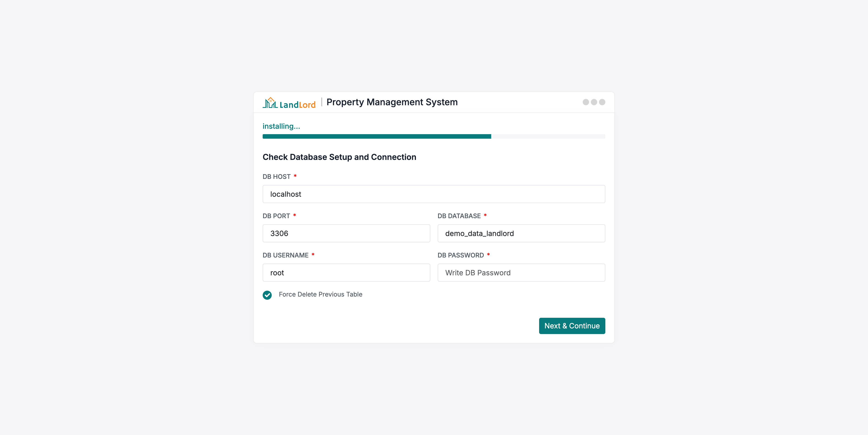Click the DB PORT field showing 3306
The height and width of the screenshot is (435, 868).
(346, 233)
